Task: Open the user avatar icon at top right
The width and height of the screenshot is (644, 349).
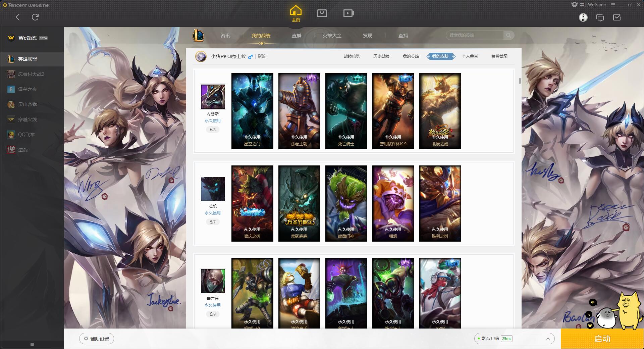Action: [583, 17]
